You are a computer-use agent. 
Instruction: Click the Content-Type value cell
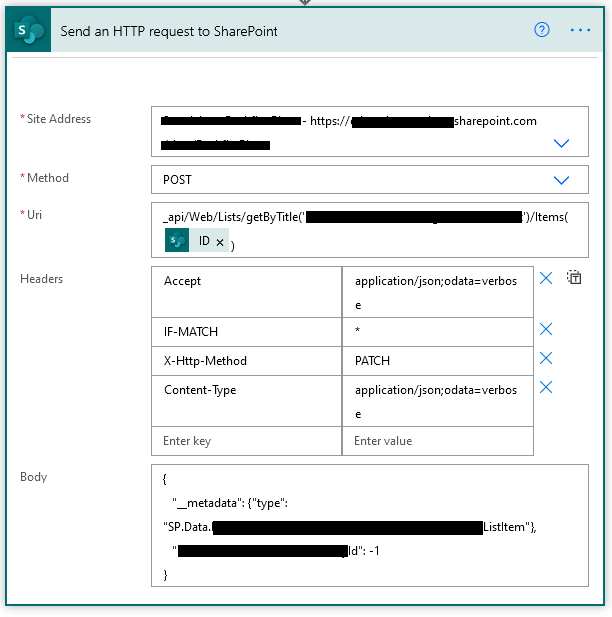click(438, 401)
